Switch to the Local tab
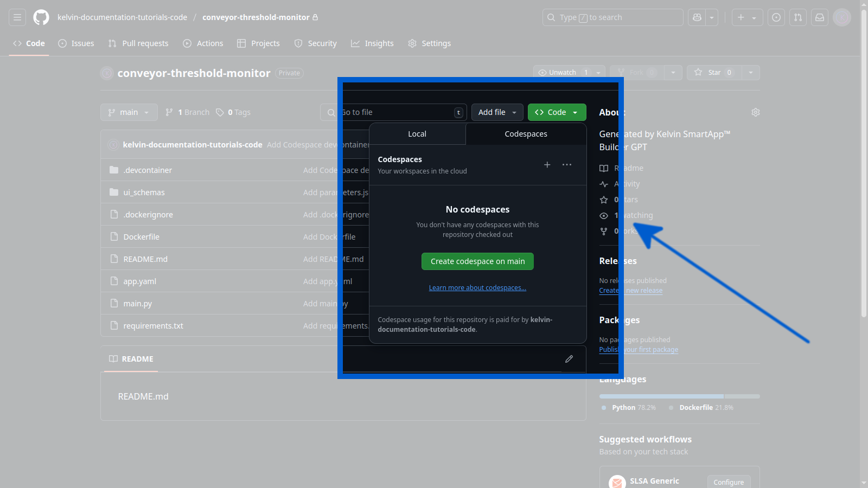The height and width of the screenshot is (488, 868). 417,133
